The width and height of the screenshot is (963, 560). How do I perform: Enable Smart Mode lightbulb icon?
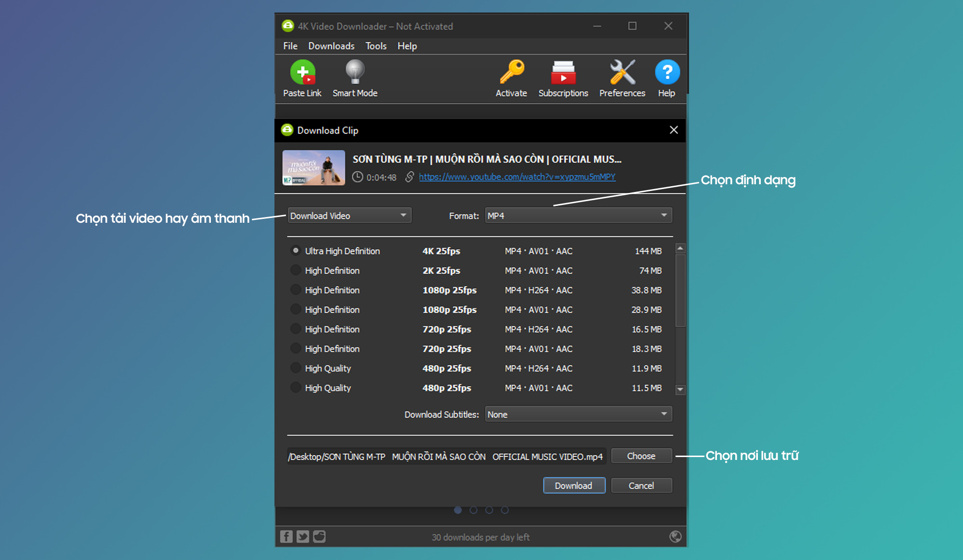coord(355,73)
